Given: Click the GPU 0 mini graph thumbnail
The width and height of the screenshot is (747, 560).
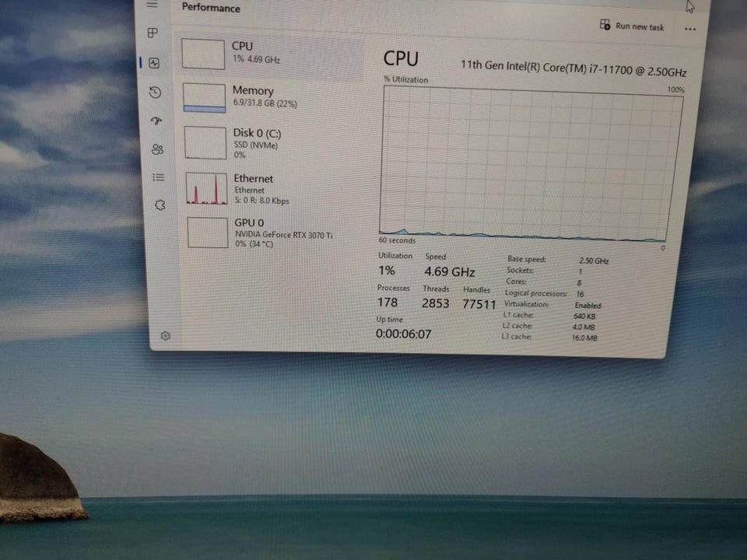Looking at the screenshot, I should [208, 233].
